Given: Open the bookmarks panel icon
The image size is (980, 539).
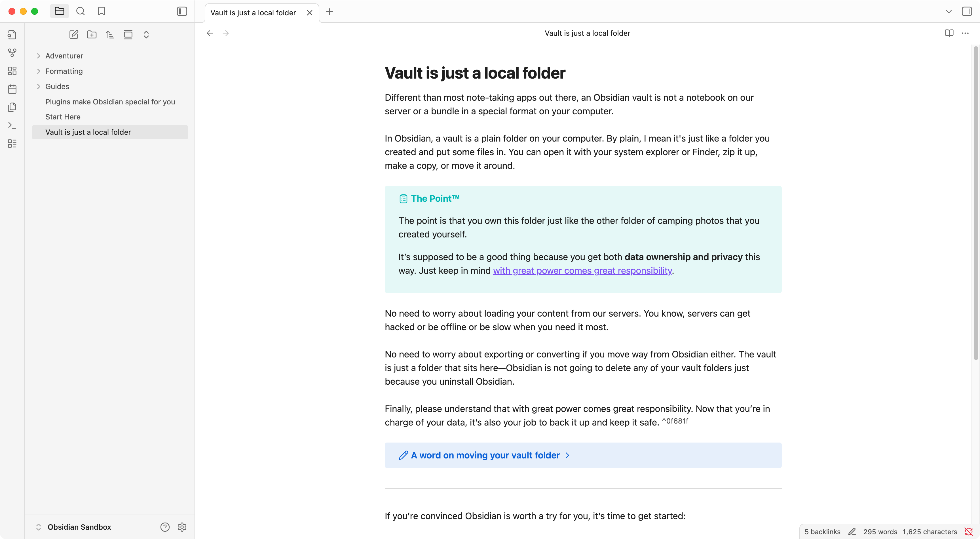Looking at the screenshot, I should [101, 11].
